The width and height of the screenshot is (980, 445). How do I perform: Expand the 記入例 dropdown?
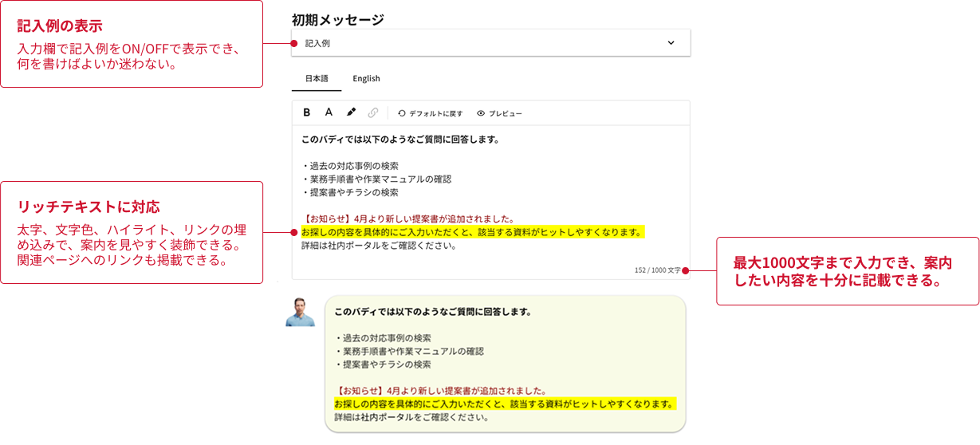pyautogui.click(x=491, y=43)
